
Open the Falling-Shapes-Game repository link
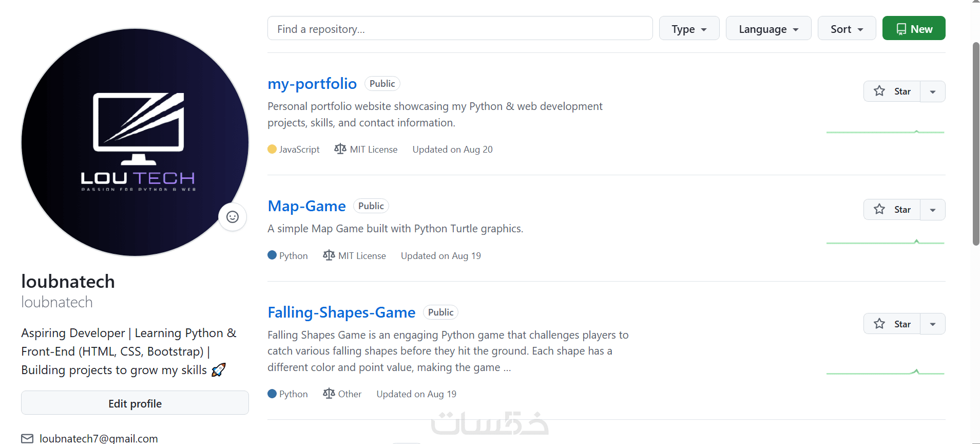point(341,312)
